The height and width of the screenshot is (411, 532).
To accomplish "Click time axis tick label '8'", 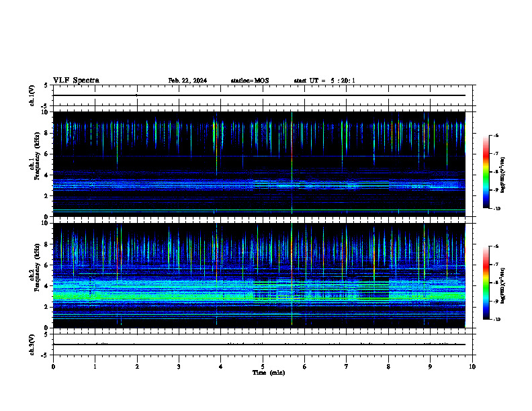I will coord(388,367).
